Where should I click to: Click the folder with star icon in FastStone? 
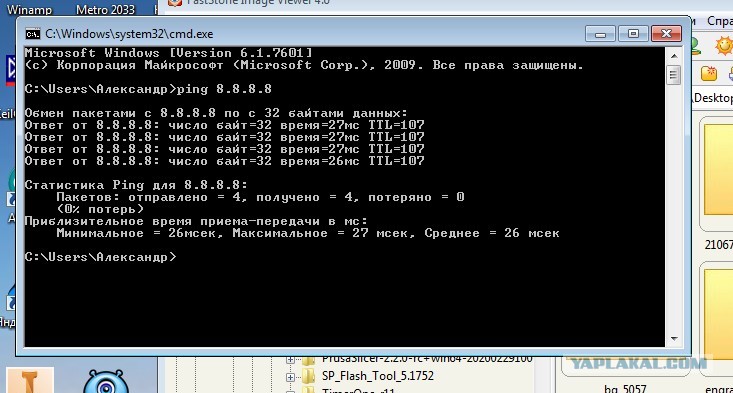[709, 74]
